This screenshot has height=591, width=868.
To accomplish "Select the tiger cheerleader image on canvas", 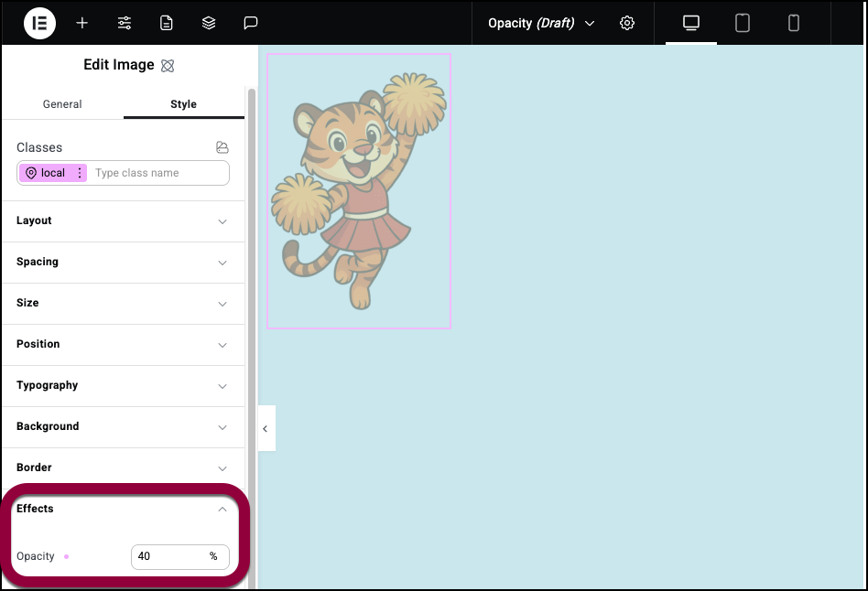I will [359, 191].
